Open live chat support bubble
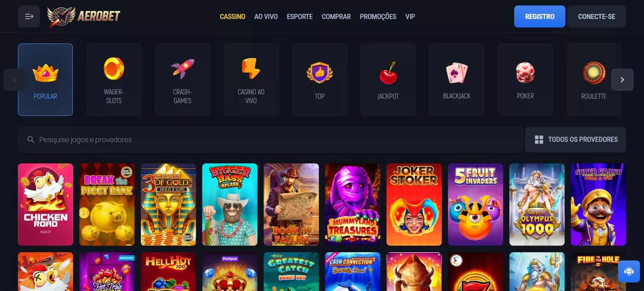 629,271
